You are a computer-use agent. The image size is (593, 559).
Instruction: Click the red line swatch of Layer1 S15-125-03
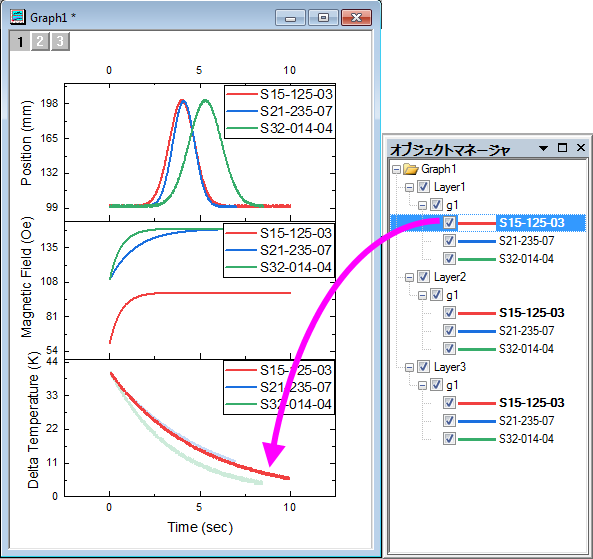point(477,223)
